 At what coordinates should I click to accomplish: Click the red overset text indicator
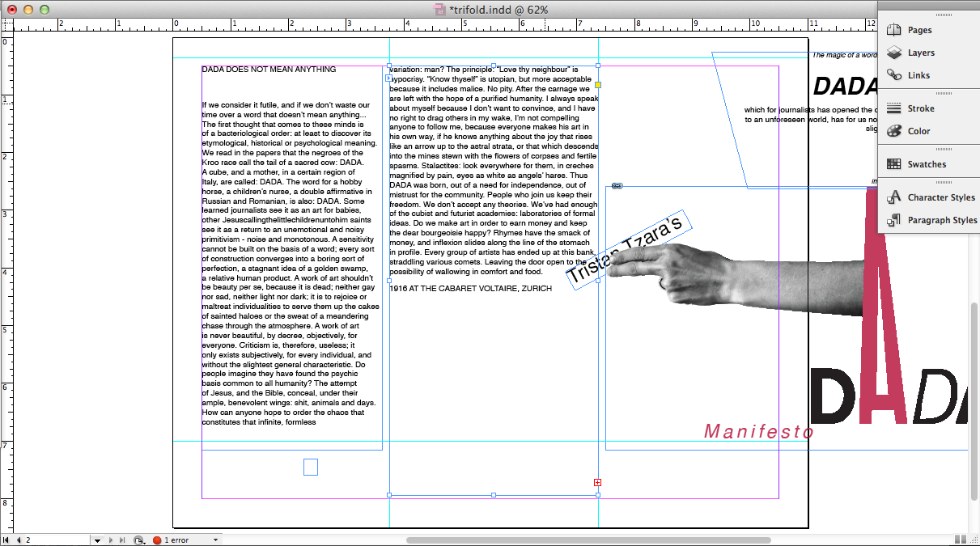pos(597,483)
